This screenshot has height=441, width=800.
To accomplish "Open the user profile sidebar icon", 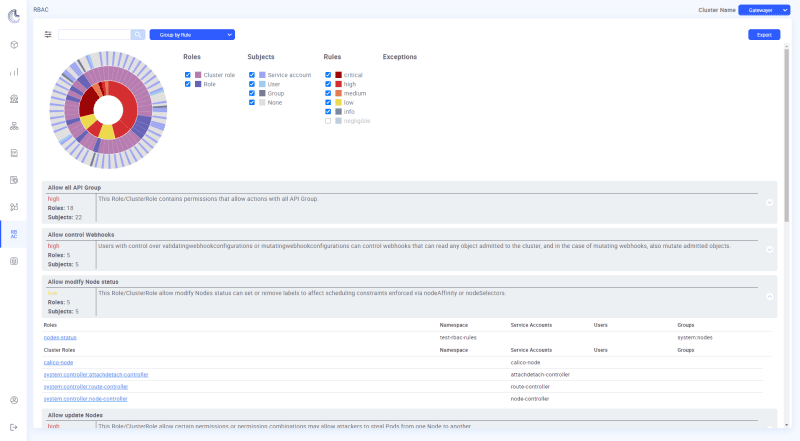I will (x=14, y=400).
